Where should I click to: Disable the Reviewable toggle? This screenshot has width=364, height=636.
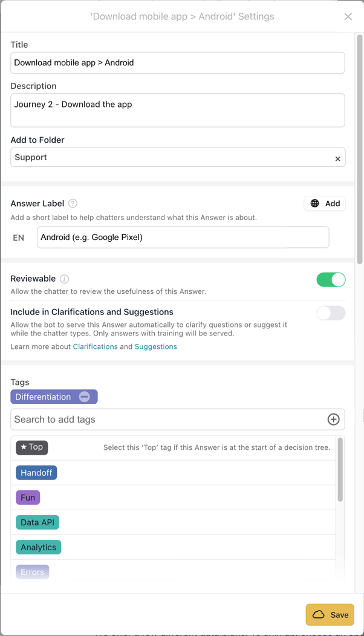pyautogui.click(x=331, y=279)
